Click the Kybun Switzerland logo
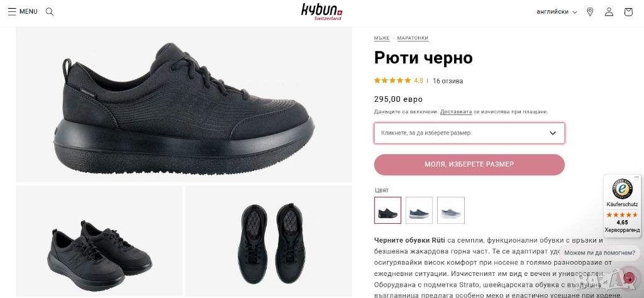Viewport: 644px width, 298px height. (x=321, y=11)
